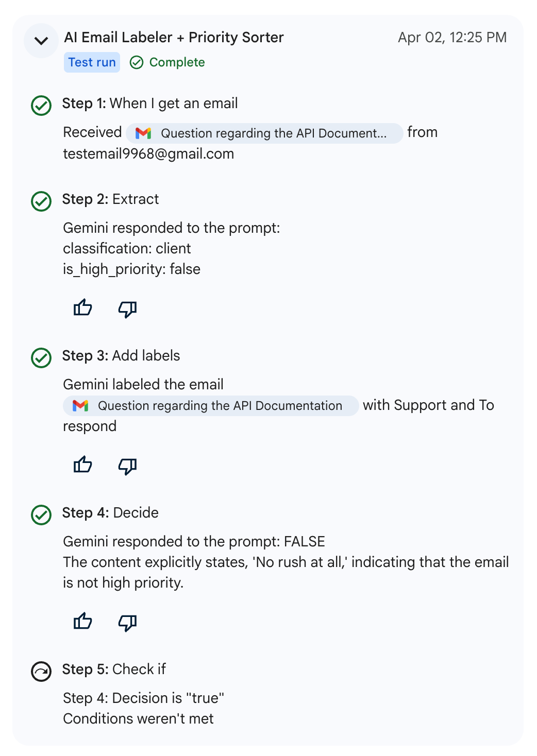This screenshot has width=537, height=756.
Task: Click the Step 3 Add labels checkmark icon
Action: pyautogui.click(x=41, y=358)
